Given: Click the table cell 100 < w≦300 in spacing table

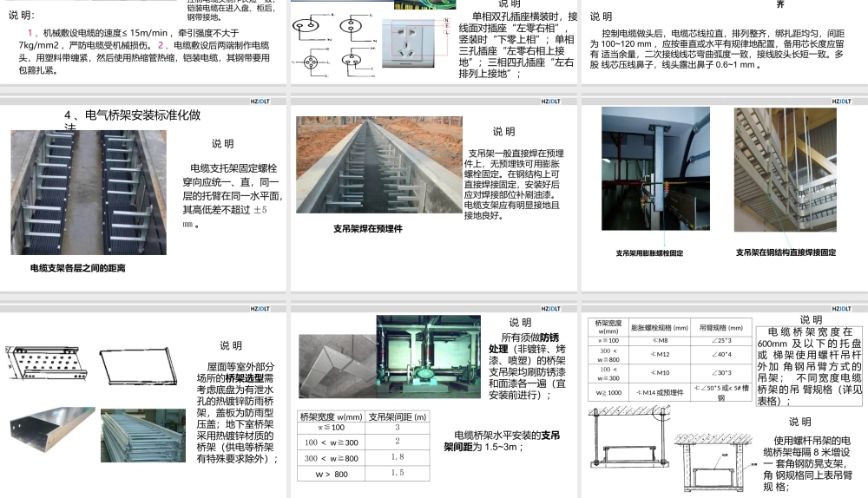Looking at the screenshot, I should point(331,442).
